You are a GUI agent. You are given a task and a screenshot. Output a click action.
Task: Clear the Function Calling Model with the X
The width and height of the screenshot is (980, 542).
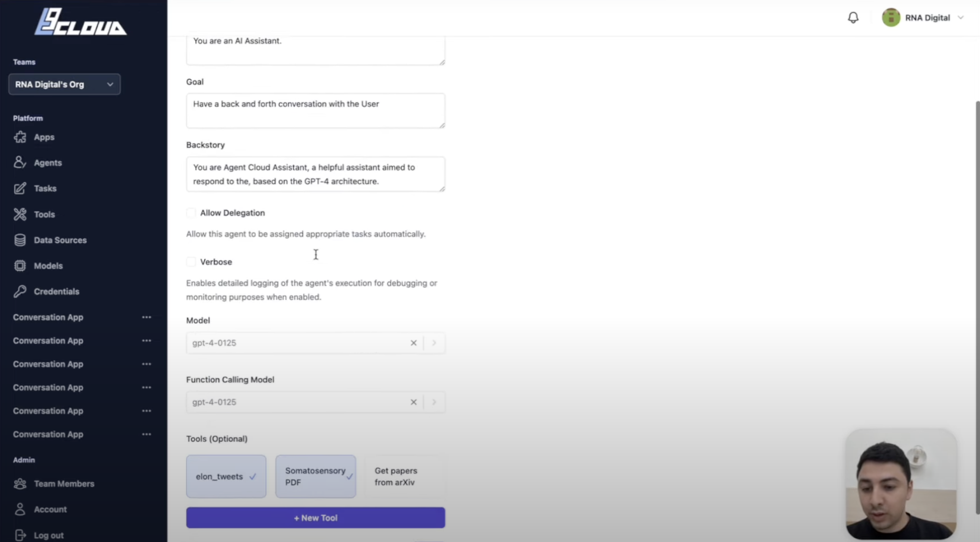click(x=414, y=402)
